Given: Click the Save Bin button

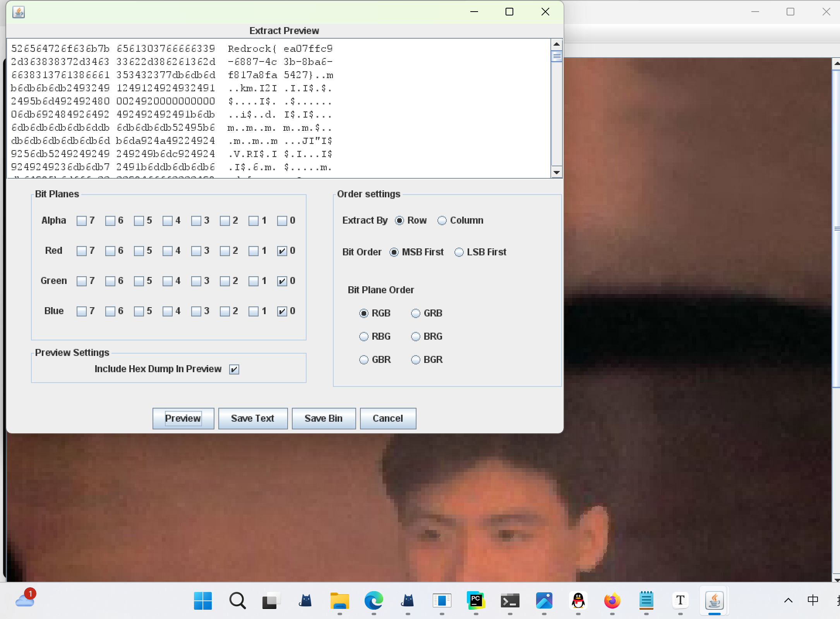Looking at the screenshot, I should (324, 418).
